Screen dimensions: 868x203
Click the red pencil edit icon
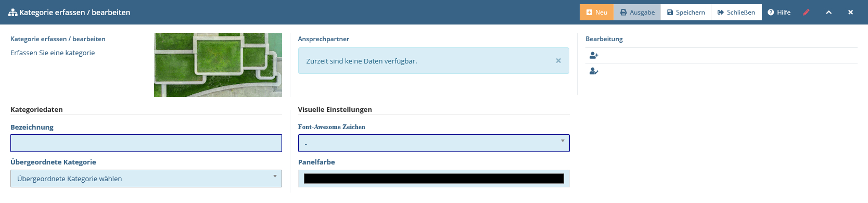pyautogui.click(x=806, y=12)
